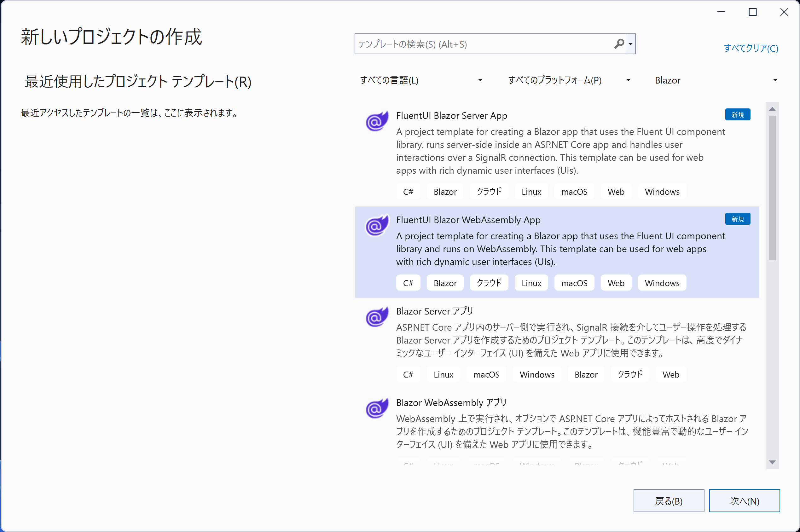Click the すべてクリア(C) link
This screenshot has height=532, width=800.
[751, 48]
